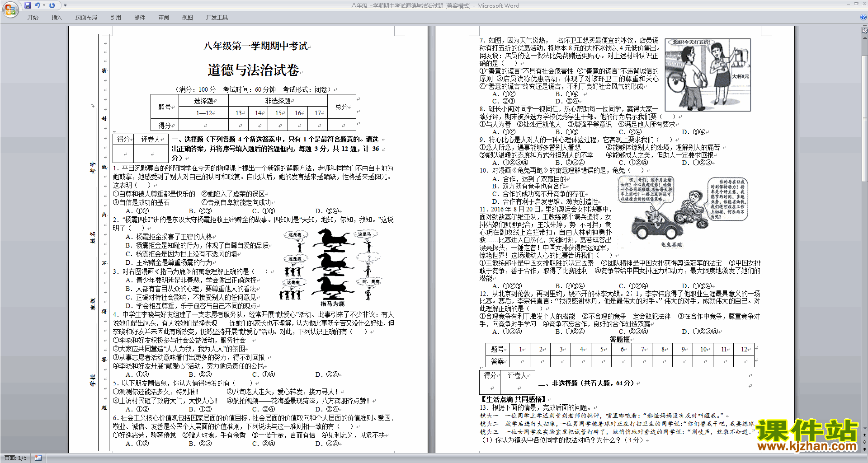Viewport: 868px width, 463px height.
Task: Click the 答题框 heading above answer table
Action: coord(620,339)
